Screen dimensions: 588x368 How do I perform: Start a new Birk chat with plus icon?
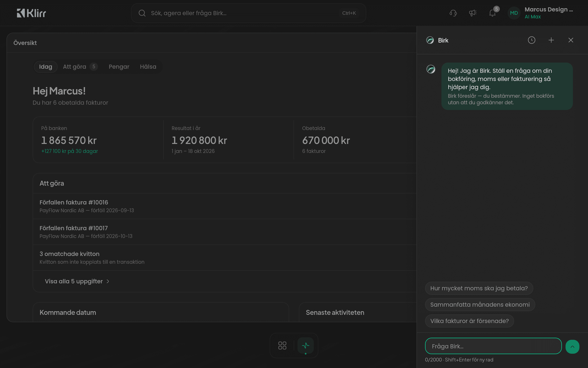(x=551, y=40)
